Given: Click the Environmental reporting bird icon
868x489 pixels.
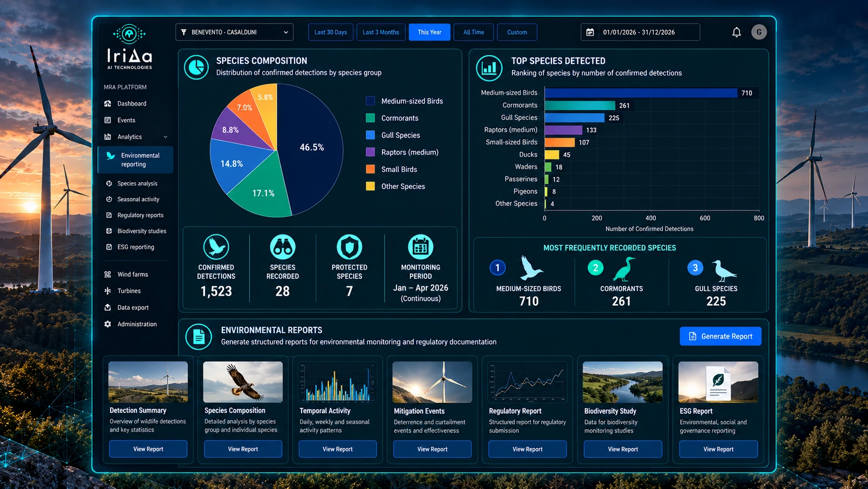Looking at the screenshot, I should [111, 155].
